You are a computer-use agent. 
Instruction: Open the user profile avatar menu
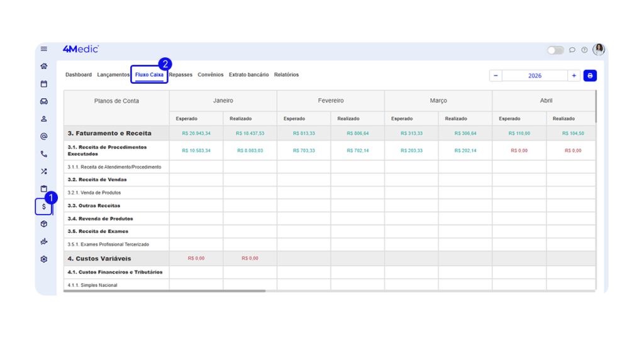click(x=599, y=50)
